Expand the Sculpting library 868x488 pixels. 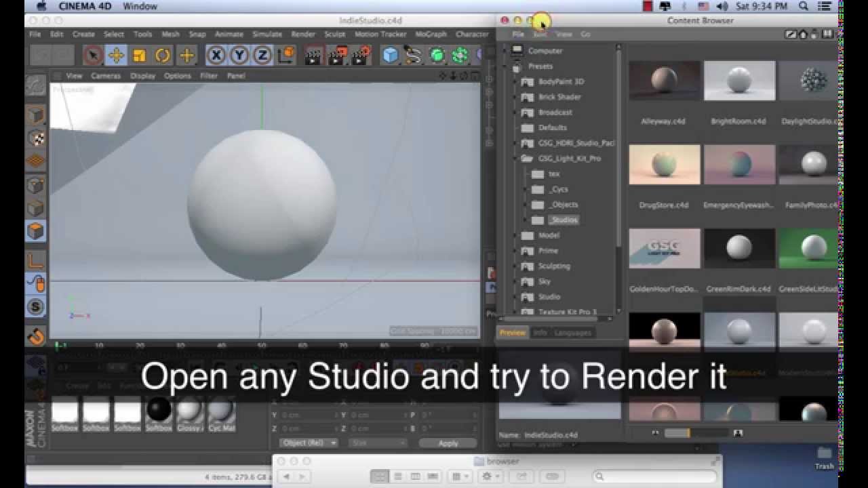(x=516, y=266)
